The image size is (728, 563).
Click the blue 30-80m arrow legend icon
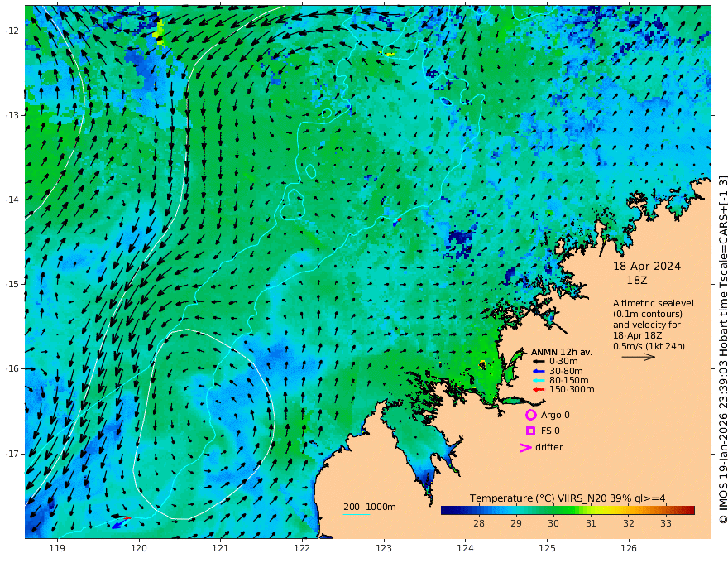point(538,371)
